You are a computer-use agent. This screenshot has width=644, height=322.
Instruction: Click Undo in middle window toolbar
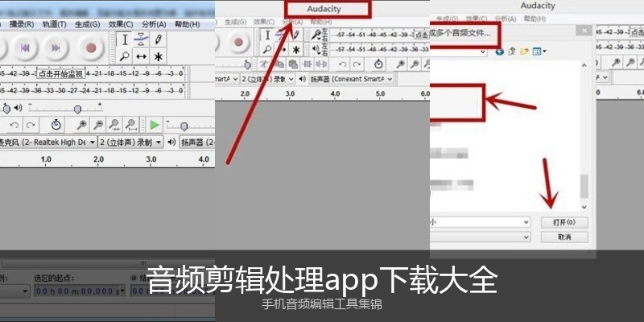[343, 64]
